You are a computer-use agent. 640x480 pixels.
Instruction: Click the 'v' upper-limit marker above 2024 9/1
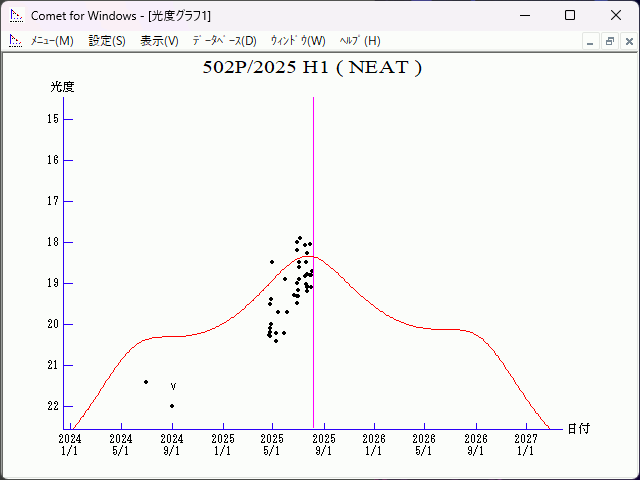pyautogui.click(x=173, y=386)
